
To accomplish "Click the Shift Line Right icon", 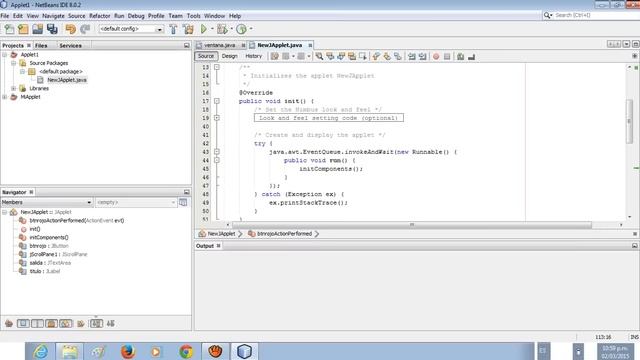I will point(422,56).
